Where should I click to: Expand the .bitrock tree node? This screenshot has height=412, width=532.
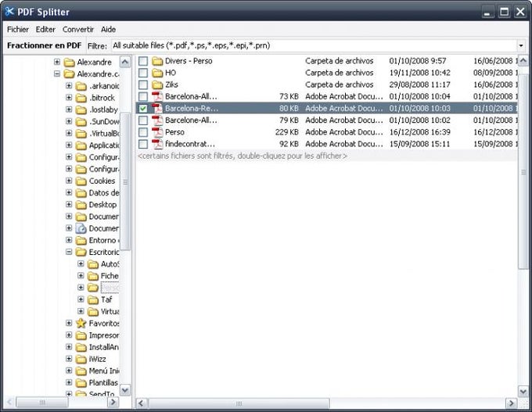point(69,98)
